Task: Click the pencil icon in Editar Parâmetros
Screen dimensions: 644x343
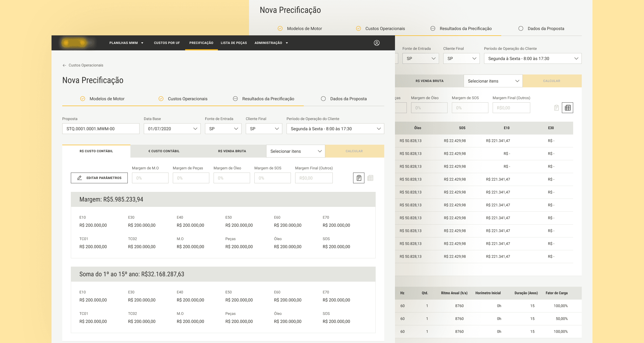Action: click(80, 178)
